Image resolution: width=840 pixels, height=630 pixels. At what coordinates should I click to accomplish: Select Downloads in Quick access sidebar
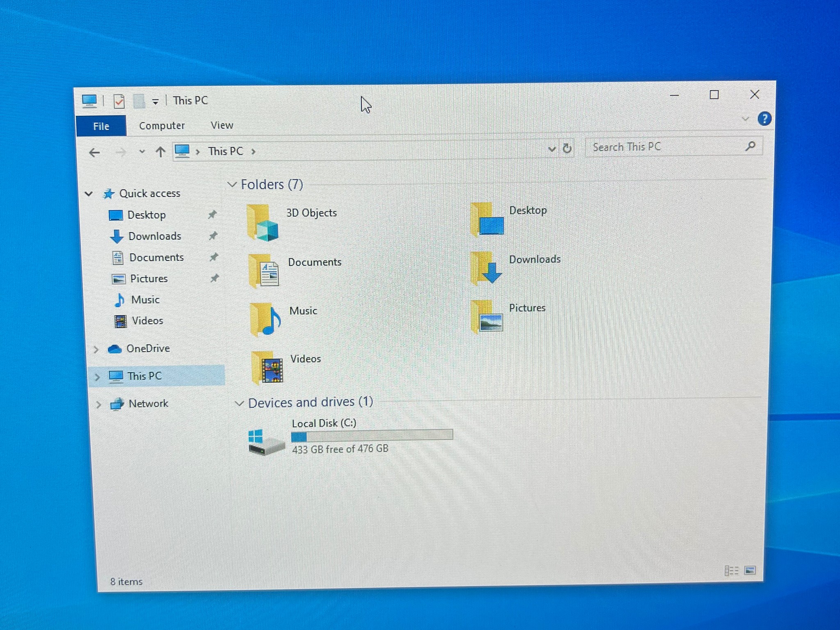coord(155,236)
